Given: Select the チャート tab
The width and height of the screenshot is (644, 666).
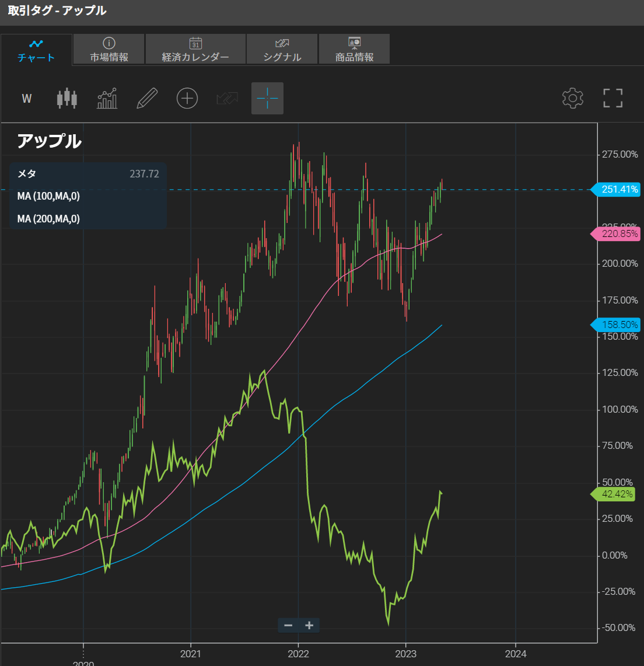Looking at the screenshot, I should 36,50.
